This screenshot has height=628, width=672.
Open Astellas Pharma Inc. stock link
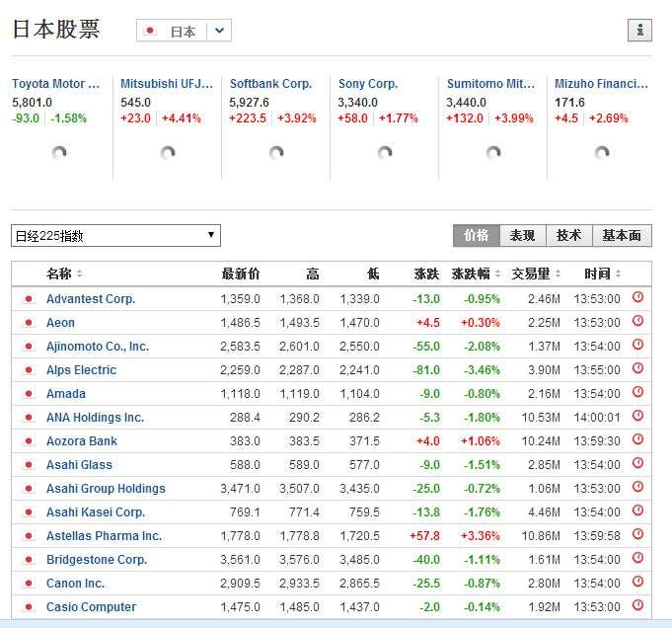(105, 536)
